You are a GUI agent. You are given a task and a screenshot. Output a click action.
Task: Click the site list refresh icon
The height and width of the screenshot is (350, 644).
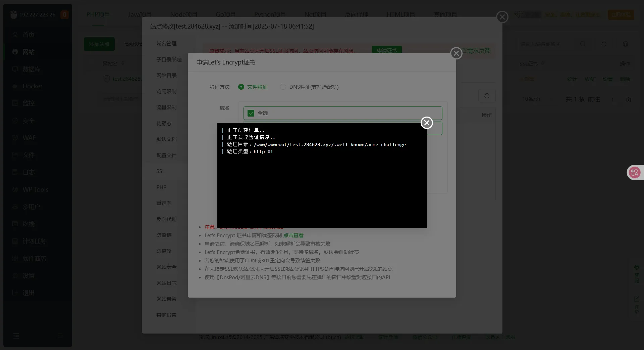point(604,44)
